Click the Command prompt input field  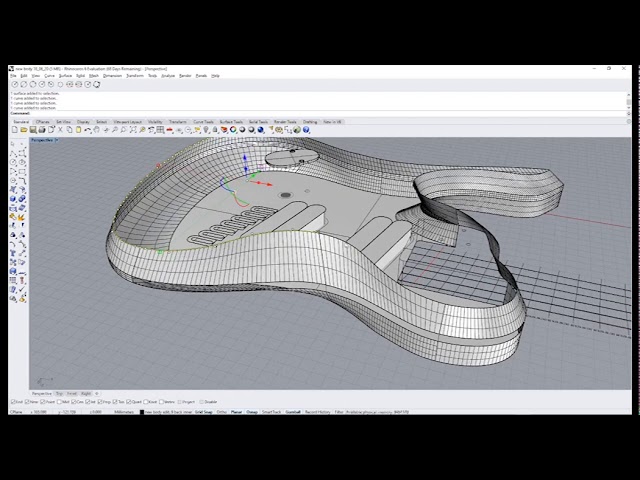(x=318, y=113)
